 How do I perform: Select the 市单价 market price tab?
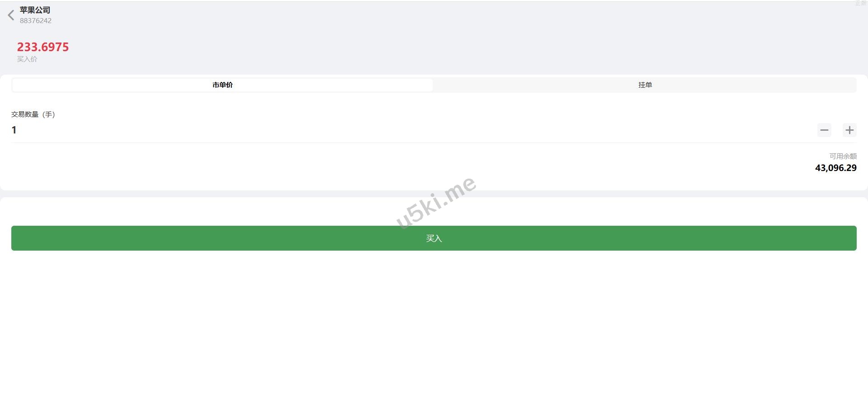point(222,85)
